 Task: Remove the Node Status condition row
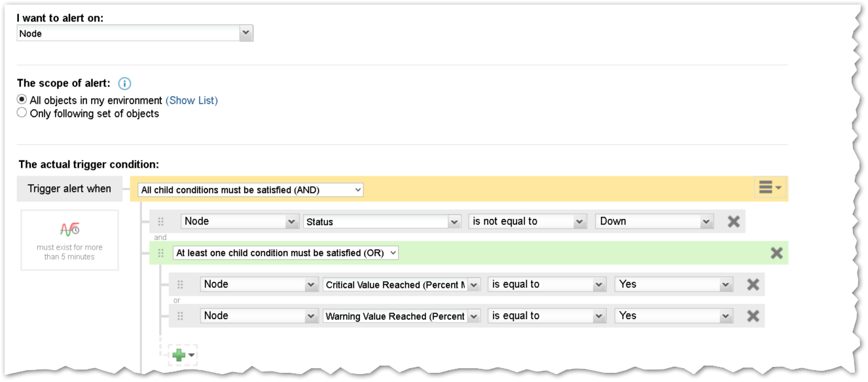[734, 221]
